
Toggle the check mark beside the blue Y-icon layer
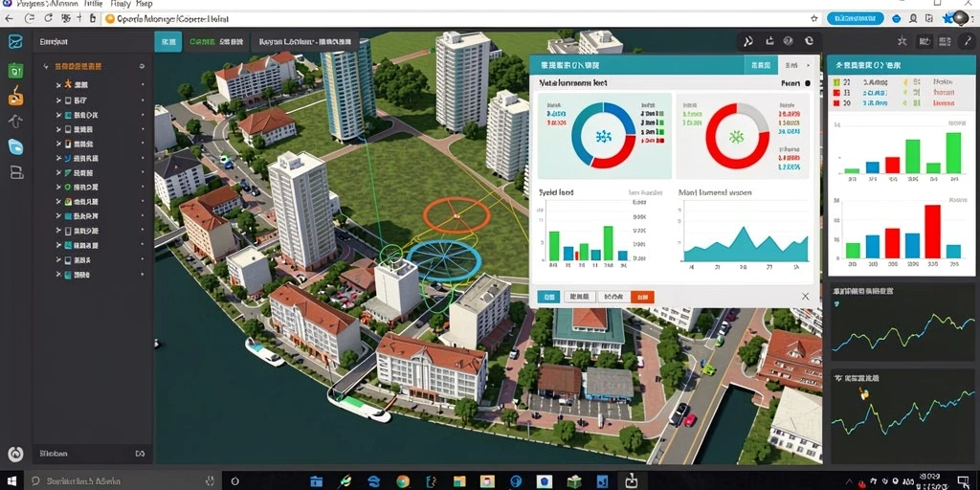[58, 159]
